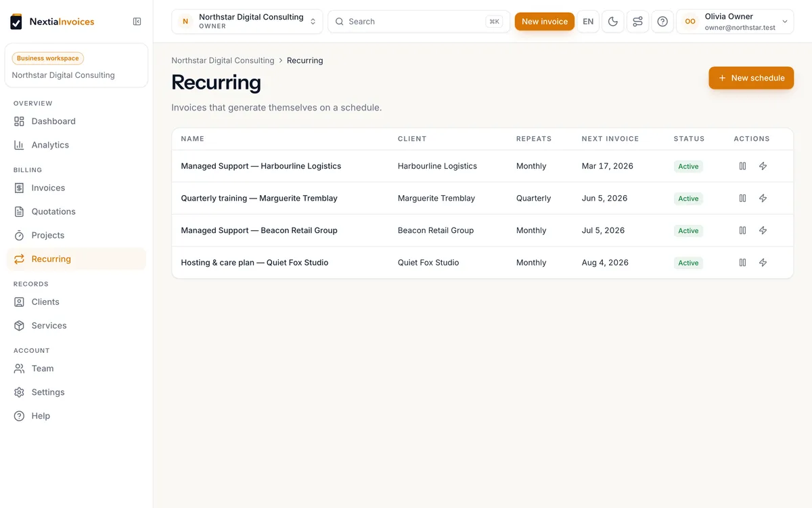Screen dimensions: 812x508
Task: Run Quiet Fox Studio schedule now lightning icon
Action: click(763, 263)
